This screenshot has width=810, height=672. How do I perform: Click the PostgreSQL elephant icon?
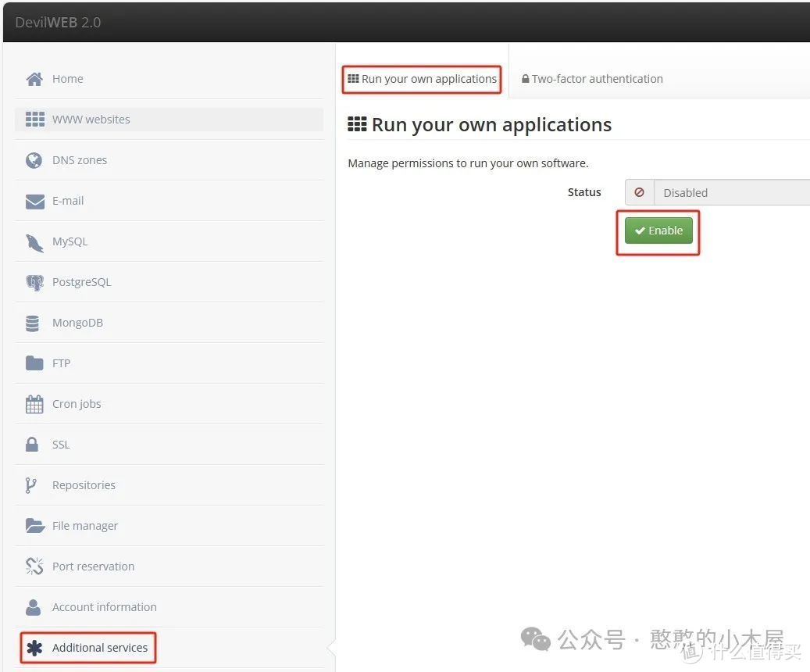click(34, 283)
